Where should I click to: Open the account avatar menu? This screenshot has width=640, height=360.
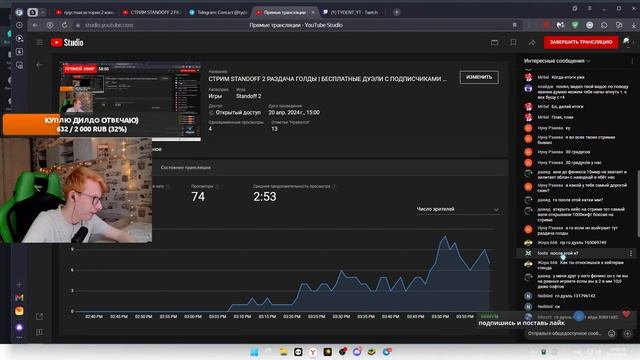coord(627,42)
